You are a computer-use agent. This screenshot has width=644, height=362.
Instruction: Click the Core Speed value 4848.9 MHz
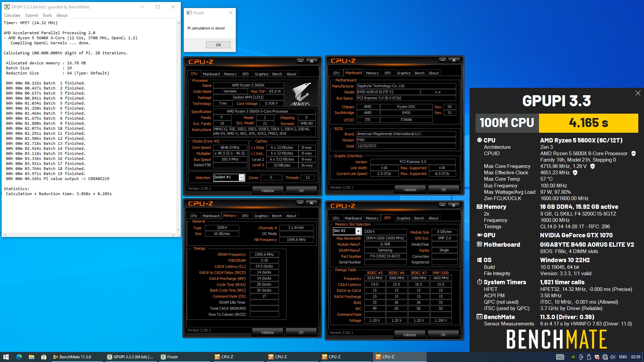point(230,147)
